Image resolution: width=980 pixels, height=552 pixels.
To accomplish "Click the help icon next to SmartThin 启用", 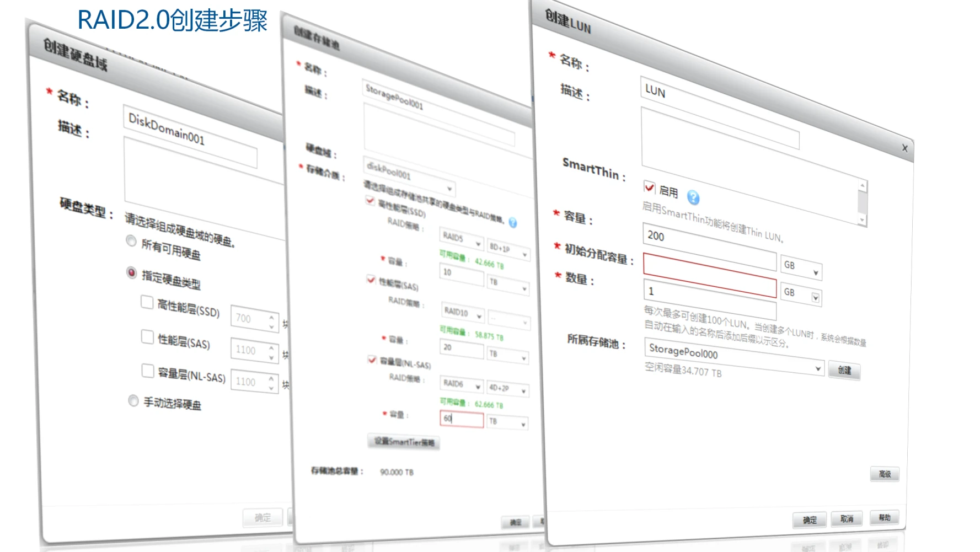I will click(x=693, y=197).
